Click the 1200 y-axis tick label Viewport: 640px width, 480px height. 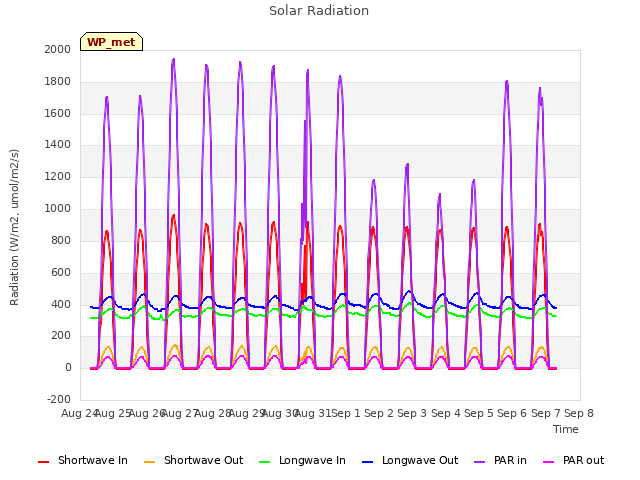(x=58, y=177)
